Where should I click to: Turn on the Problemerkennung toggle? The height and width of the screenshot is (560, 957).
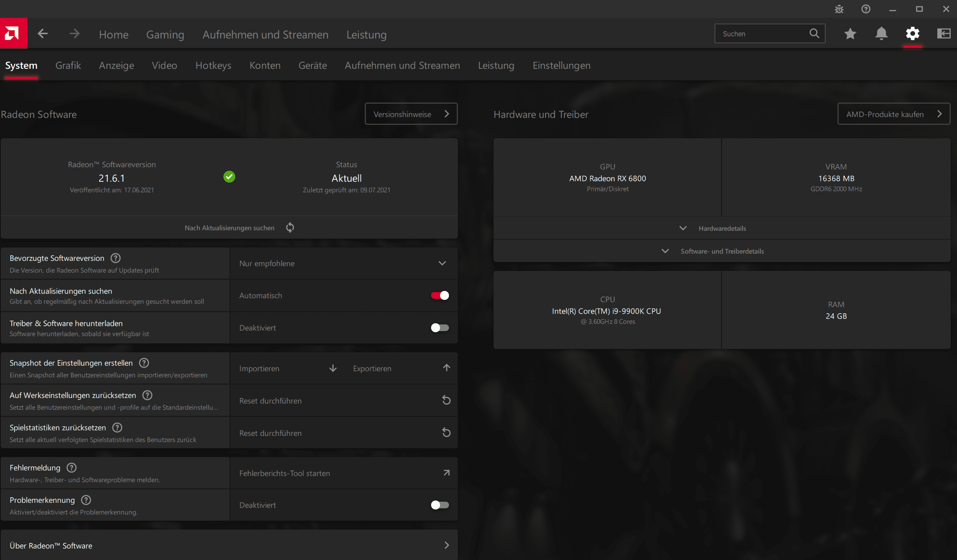click(x=440, y=505)
